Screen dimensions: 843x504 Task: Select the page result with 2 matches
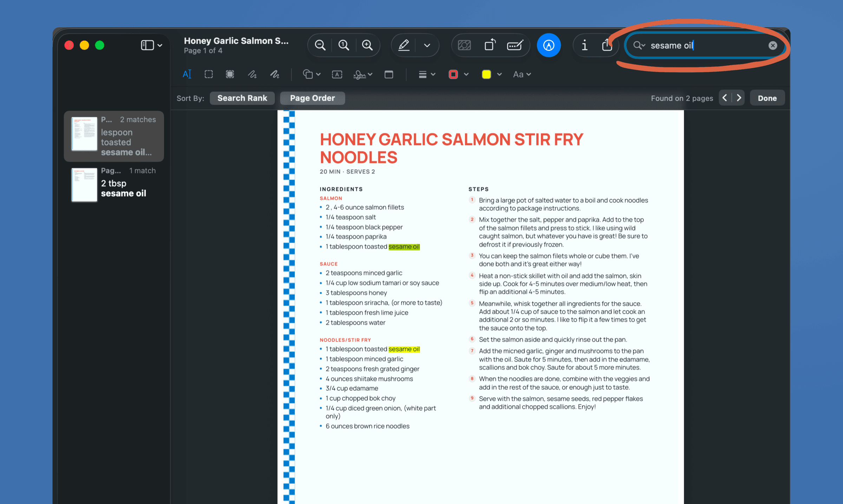click(114, 136)
